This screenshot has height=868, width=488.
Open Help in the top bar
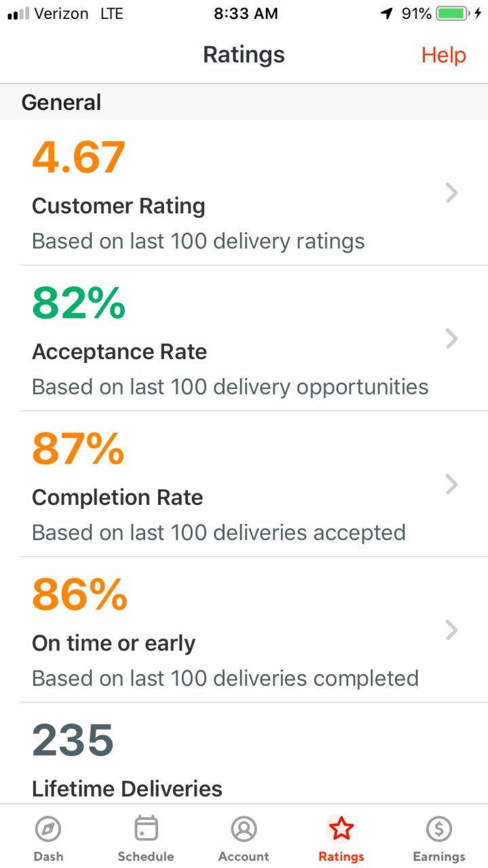(444, 55)
